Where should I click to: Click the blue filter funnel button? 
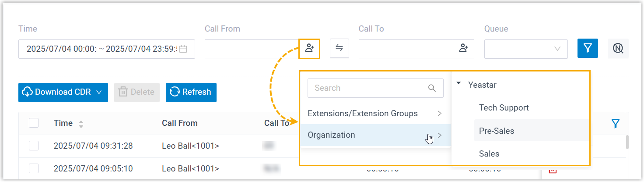pos(588,48)
